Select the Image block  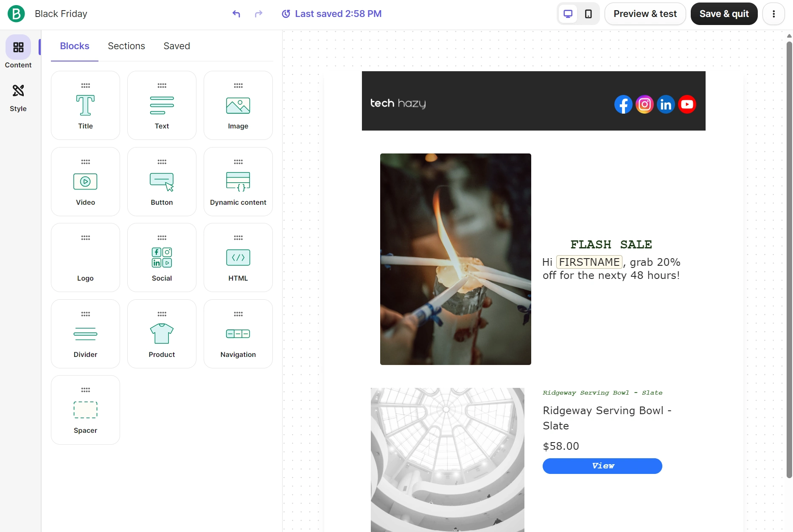238,105
